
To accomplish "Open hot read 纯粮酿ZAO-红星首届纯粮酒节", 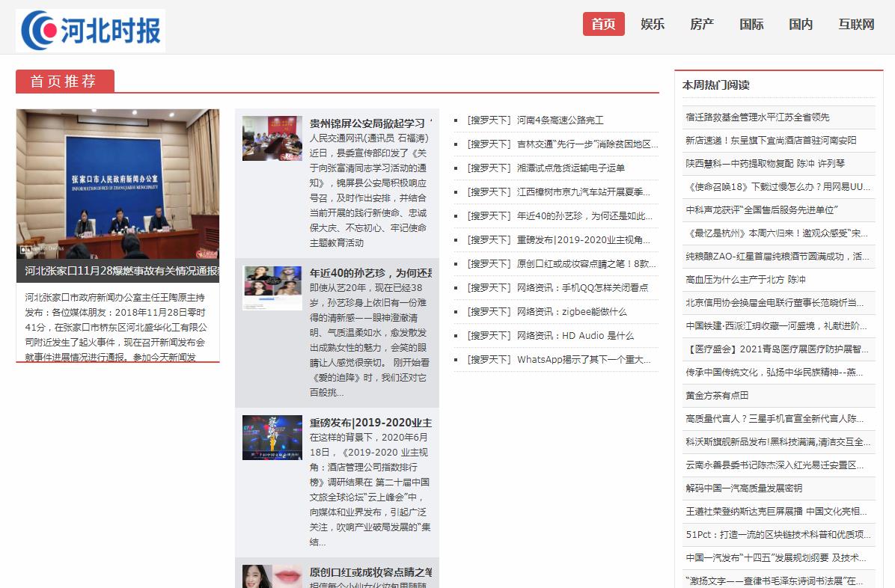I will 778,257.
